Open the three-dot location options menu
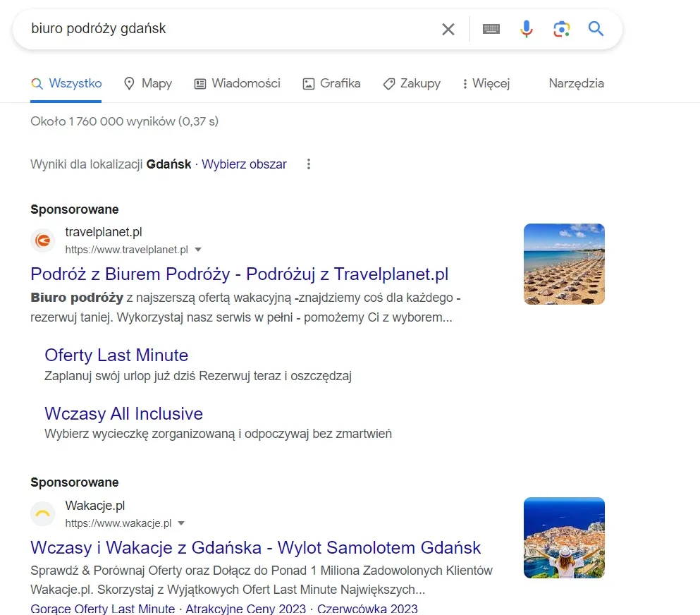The height and width of the screenshot is (615, 700). [x=308, y=164]
